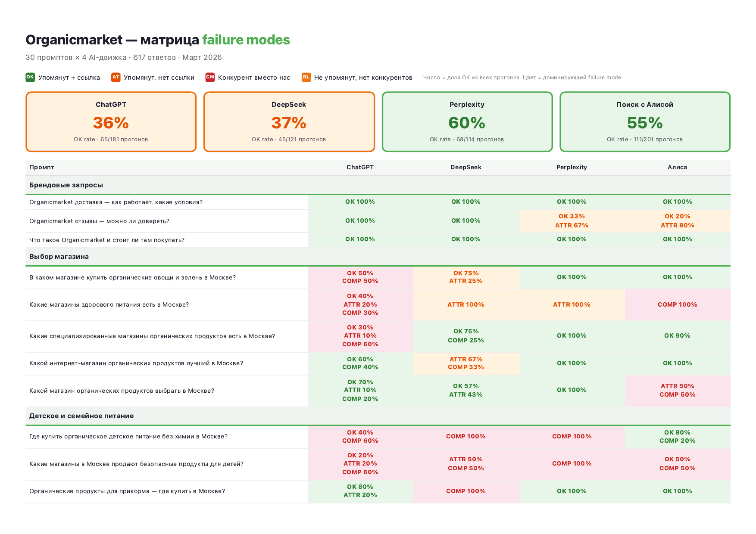The height and width of the screenshot is (534, 756).
Task: Click the ChatGPT column header
Action: [360, 167]
